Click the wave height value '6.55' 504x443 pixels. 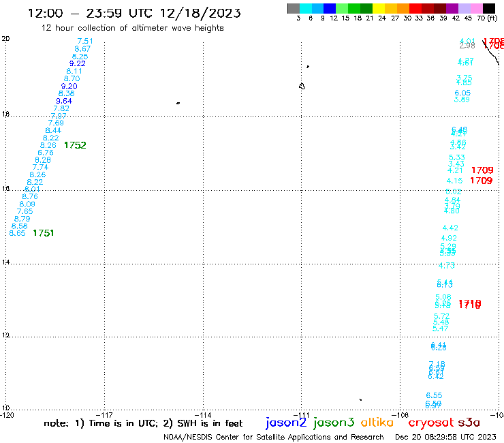pyautogui.click(x=435, y=395)
